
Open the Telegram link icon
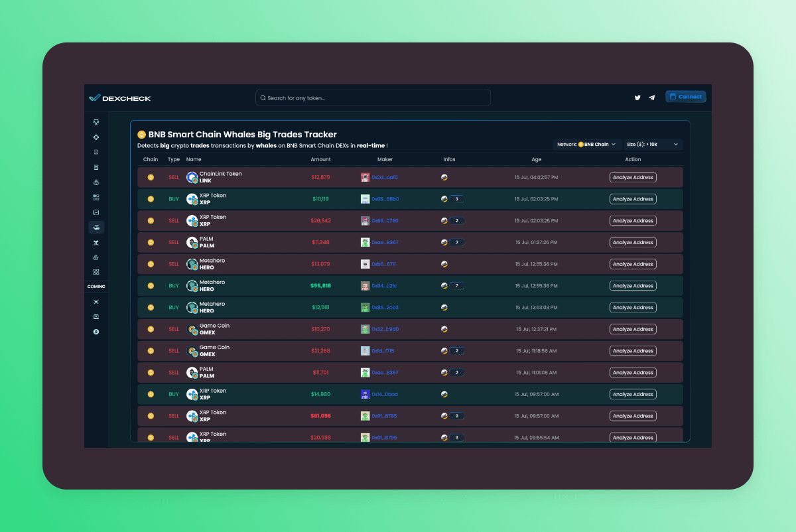(x=652, y=98)
